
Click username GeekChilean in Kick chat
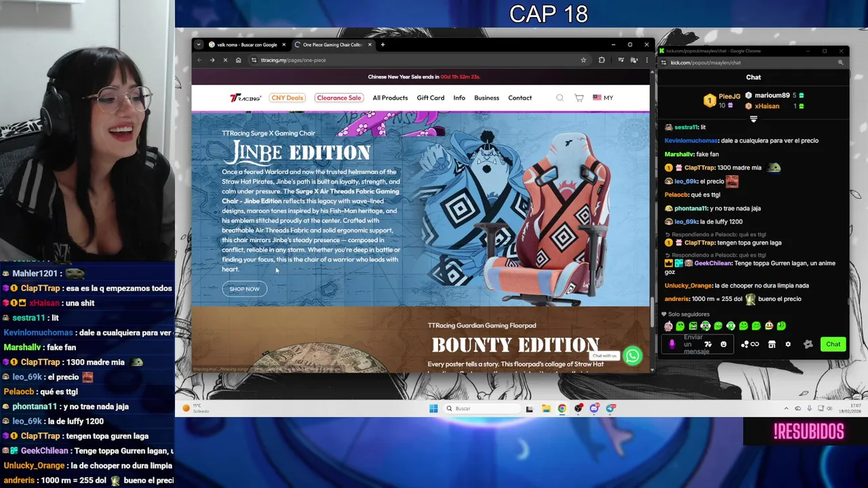click(711, 263)
